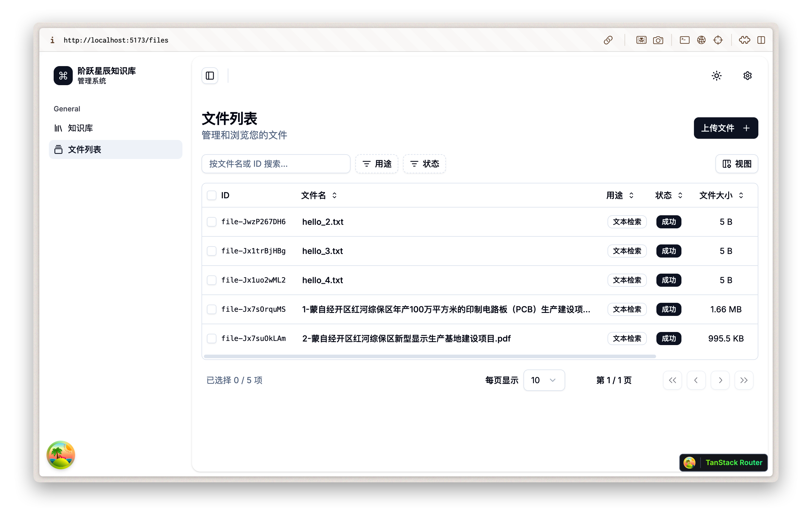812x527 pixels.
Task: Click the palm tree avatar icon
Action: 61,455
